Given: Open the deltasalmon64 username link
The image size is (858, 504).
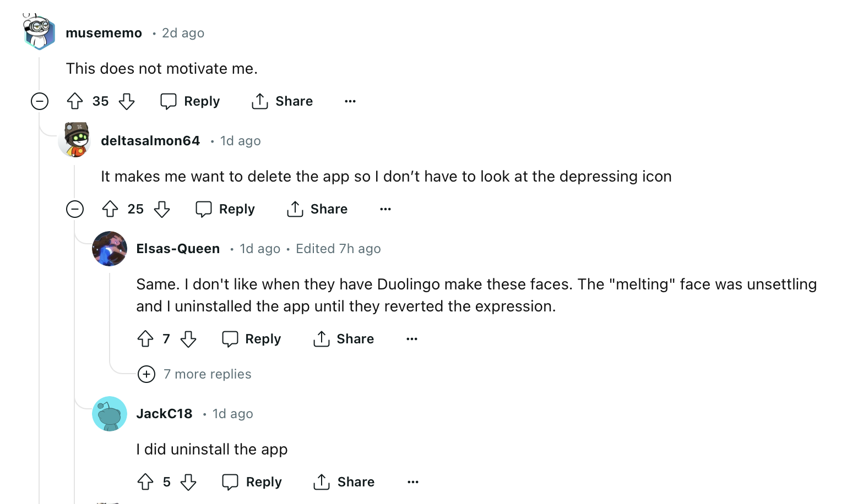Looking at the screenshot, I should [150, 141].
